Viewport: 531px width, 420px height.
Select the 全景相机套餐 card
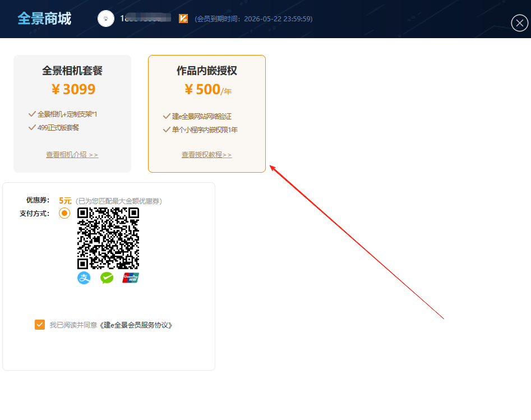[x=72, y=114]
